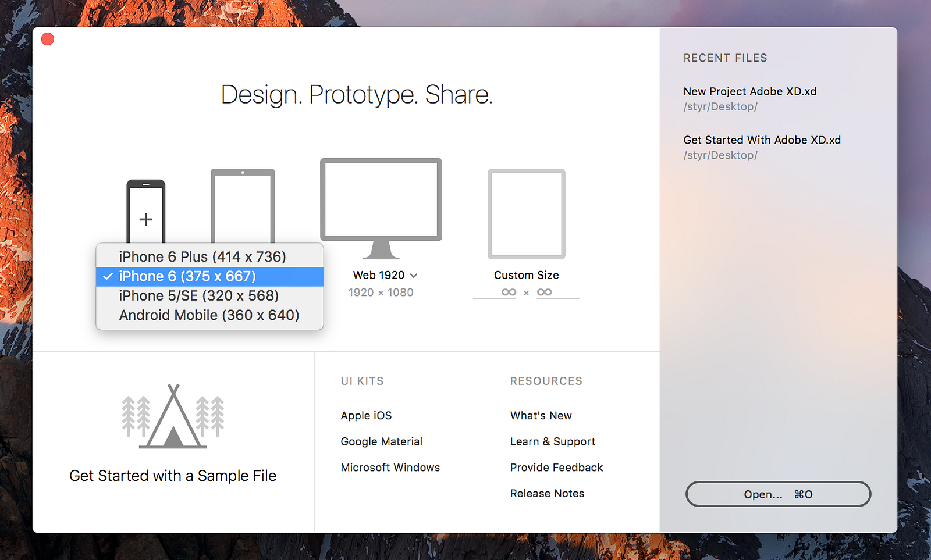The width and height of the screenshot is (931, 560).
Task: Open the Google Material UI kit
Action: click(x=382, y=441)
